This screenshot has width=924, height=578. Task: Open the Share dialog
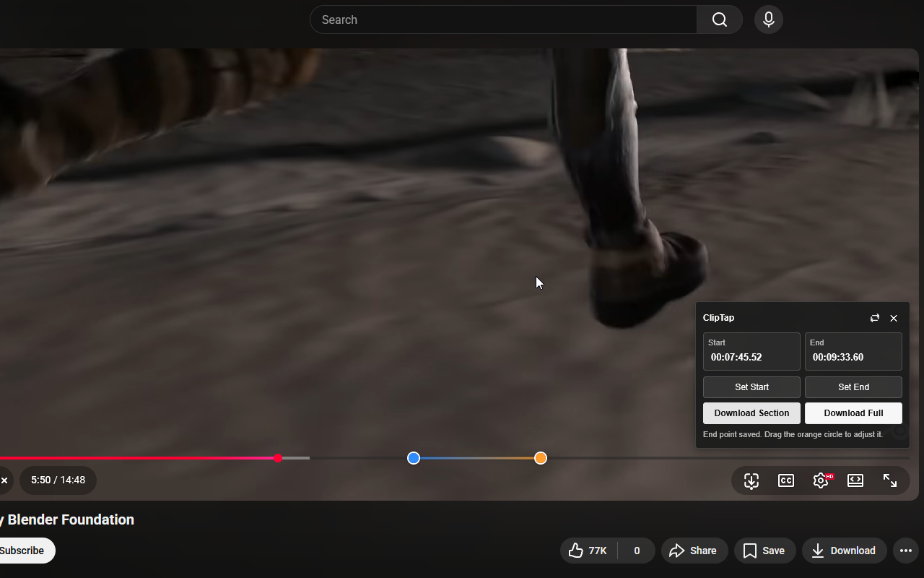pos(693,551)
